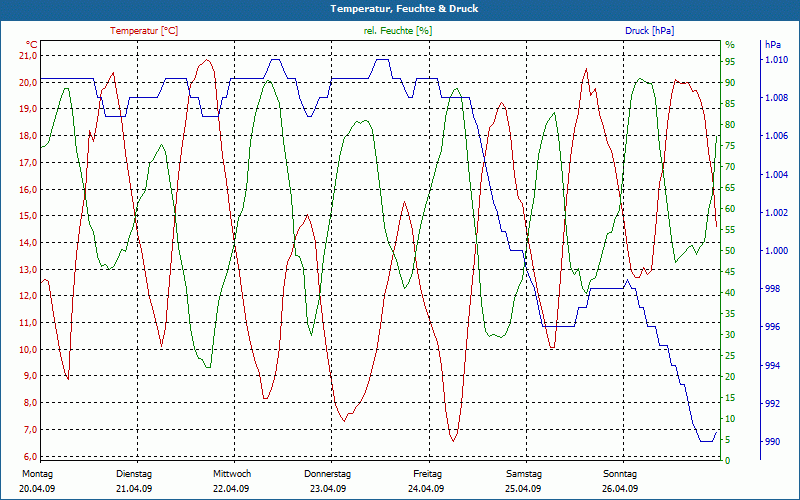Click the "Sonntag" day label
The width and height of the screenshot is (800, 500).
(620, 474)
